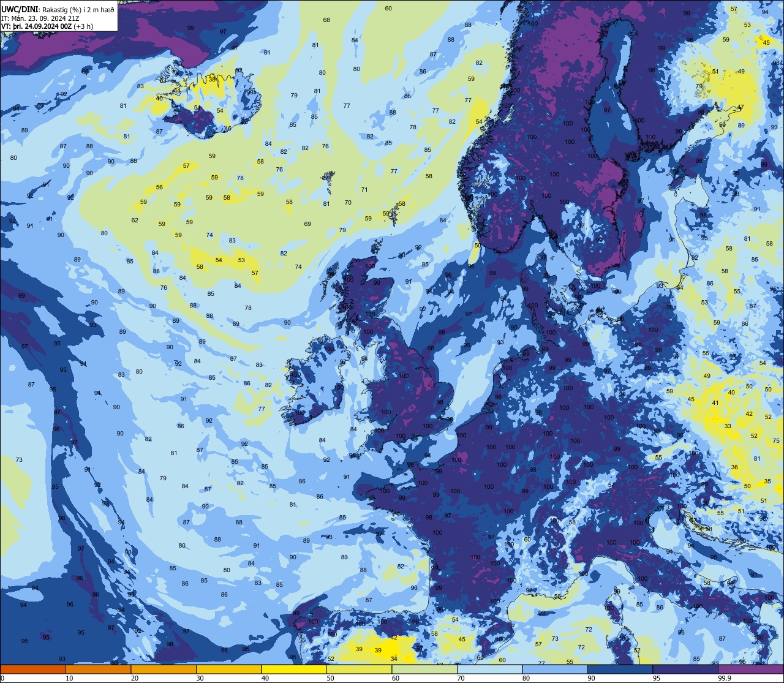
Task: Click the dark orange 0–10 legend swatch
Action: click(33, 670)
